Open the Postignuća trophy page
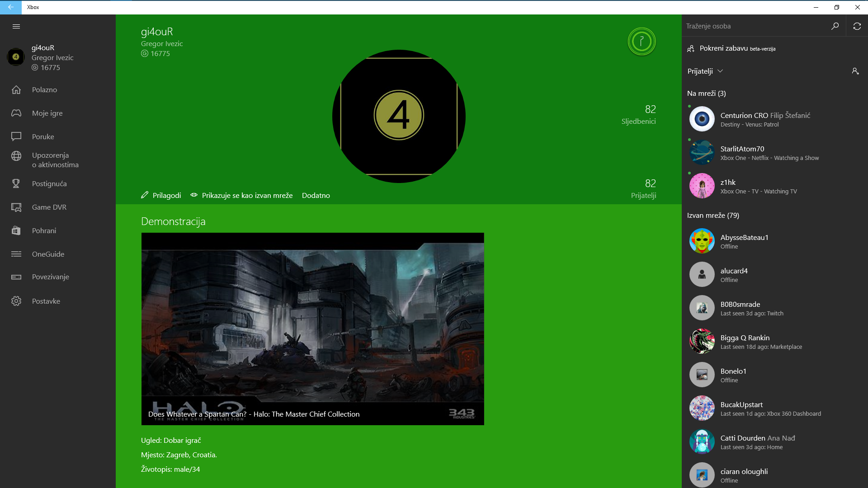This screenshot has height=488, width=868. [x=49, y=183]
